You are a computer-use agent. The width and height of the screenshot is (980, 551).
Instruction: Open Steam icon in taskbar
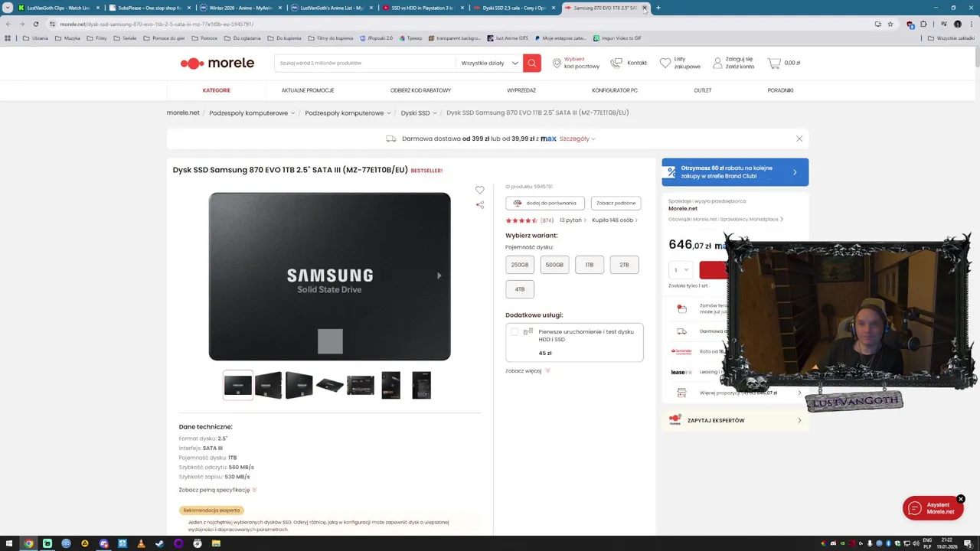(x=159, y=543)
